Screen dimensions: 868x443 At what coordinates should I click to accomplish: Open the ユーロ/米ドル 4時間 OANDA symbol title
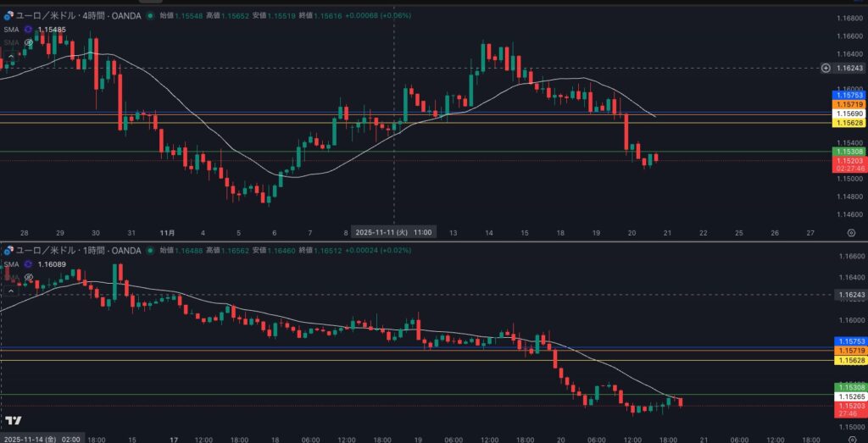click(78, 15)
